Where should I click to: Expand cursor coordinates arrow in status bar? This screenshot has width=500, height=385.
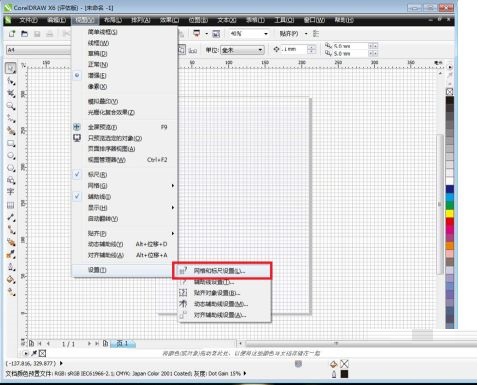pos(61,363)
